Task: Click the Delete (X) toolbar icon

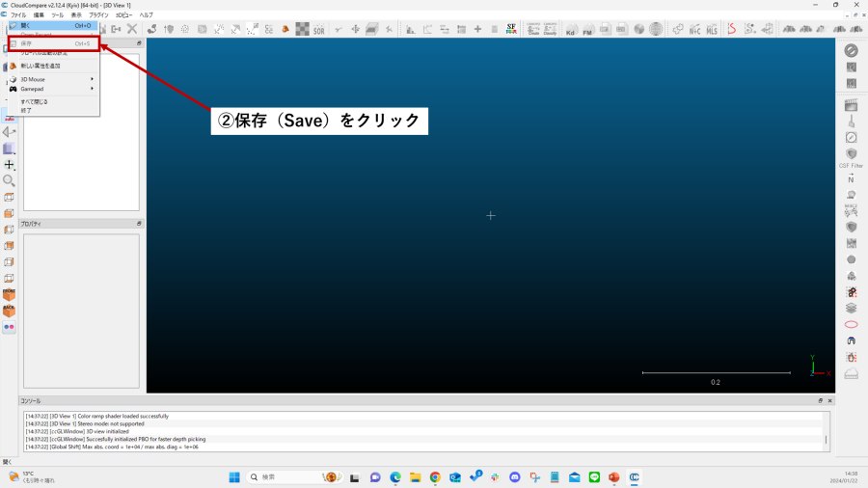Action: pos(132,29)
